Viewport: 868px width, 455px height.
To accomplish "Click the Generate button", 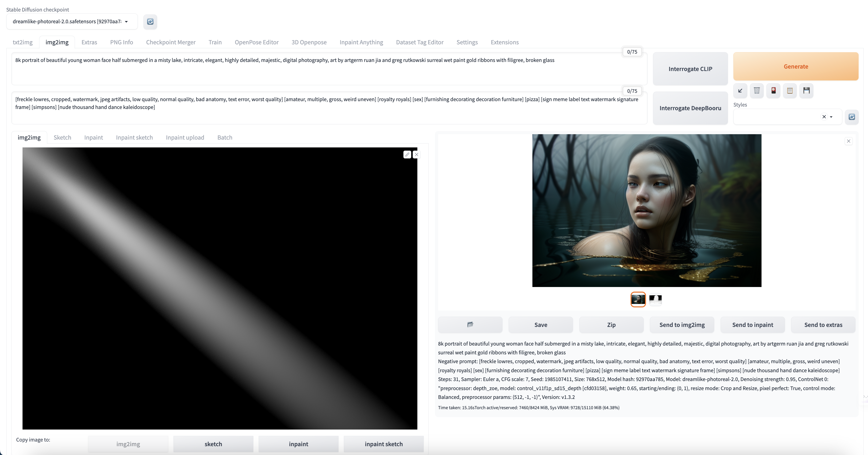I will pos(796,66).
